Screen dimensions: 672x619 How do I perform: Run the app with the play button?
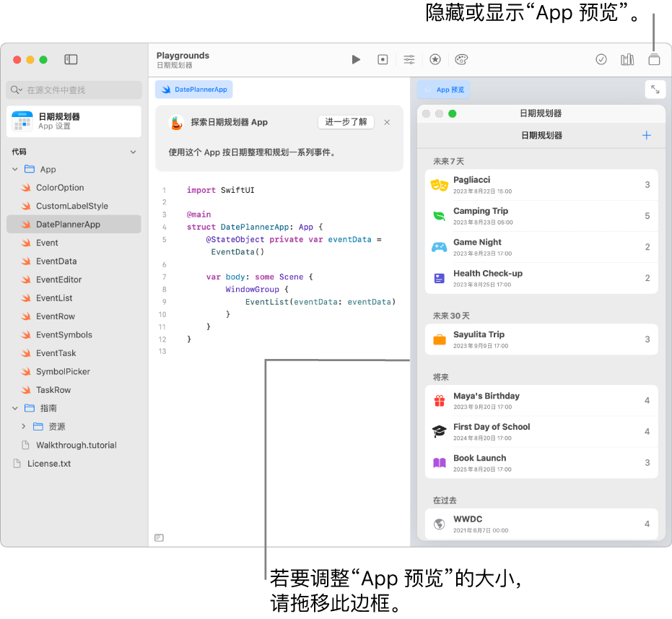[356, 60]
